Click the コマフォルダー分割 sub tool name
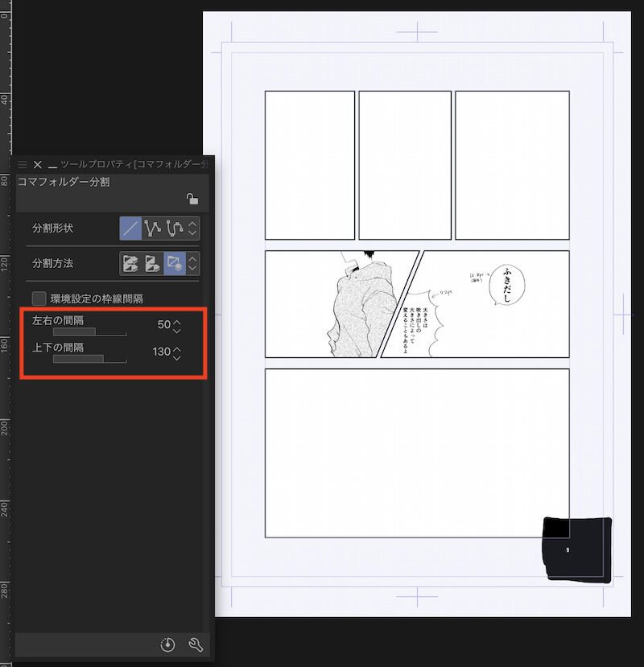 [64, 182]
